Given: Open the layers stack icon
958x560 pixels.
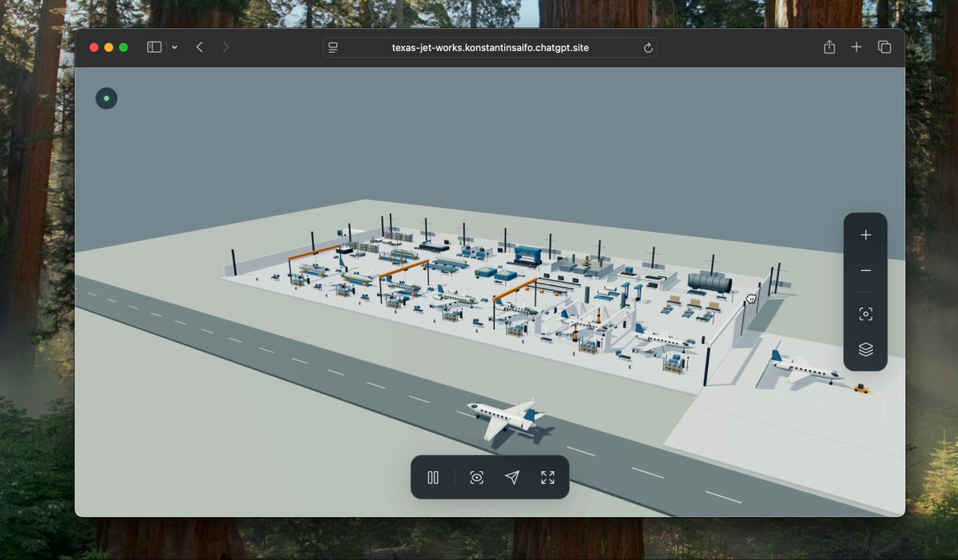Looking at the screenshot, I should (x=865, y=349).
